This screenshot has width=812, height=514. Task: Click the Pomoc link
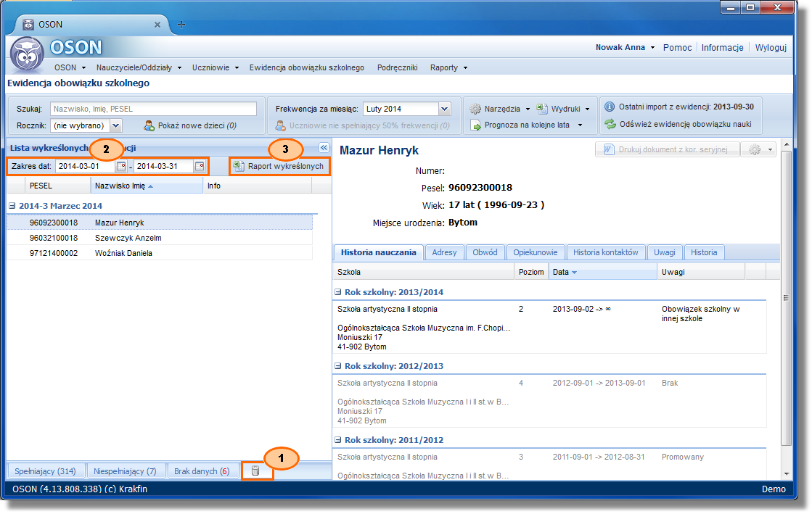[677, 47]
